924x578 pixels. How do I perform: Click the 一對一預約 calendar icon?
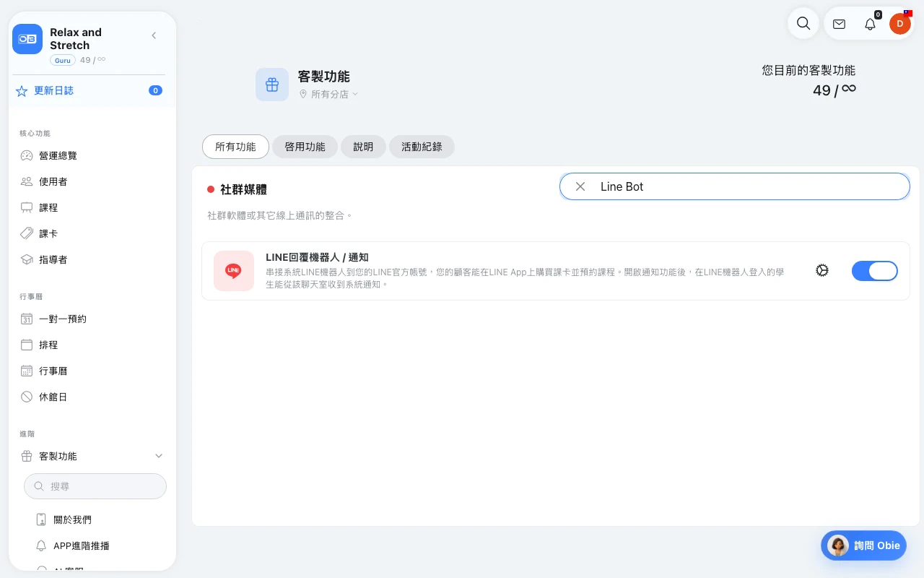[27, 319]
